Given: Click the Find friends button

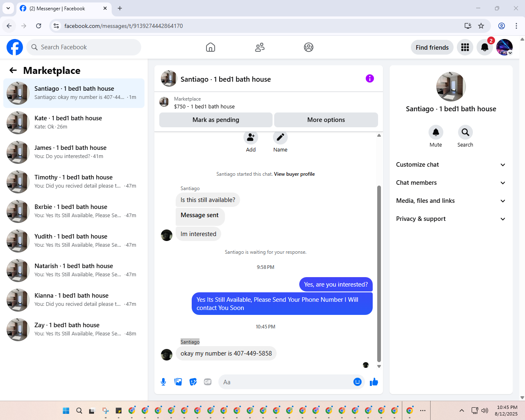Looking at the screenshot, I should 432,48.
